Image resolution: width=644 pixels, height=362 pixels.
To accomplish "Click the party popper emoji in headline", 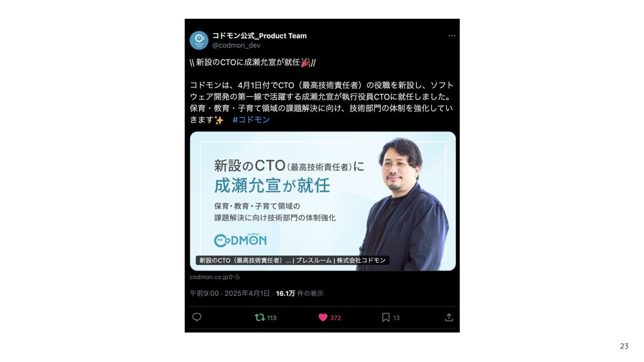I will coord(305,62).
